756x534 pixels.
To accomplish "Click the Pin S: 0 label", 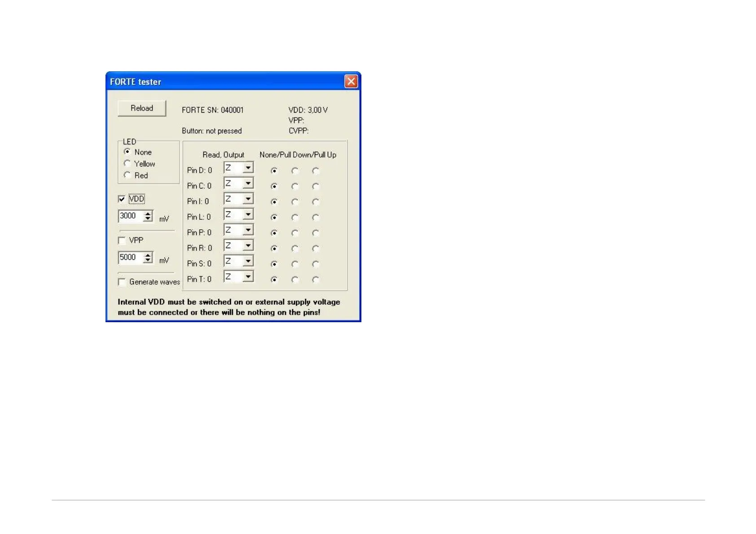I will click(199, 264).
